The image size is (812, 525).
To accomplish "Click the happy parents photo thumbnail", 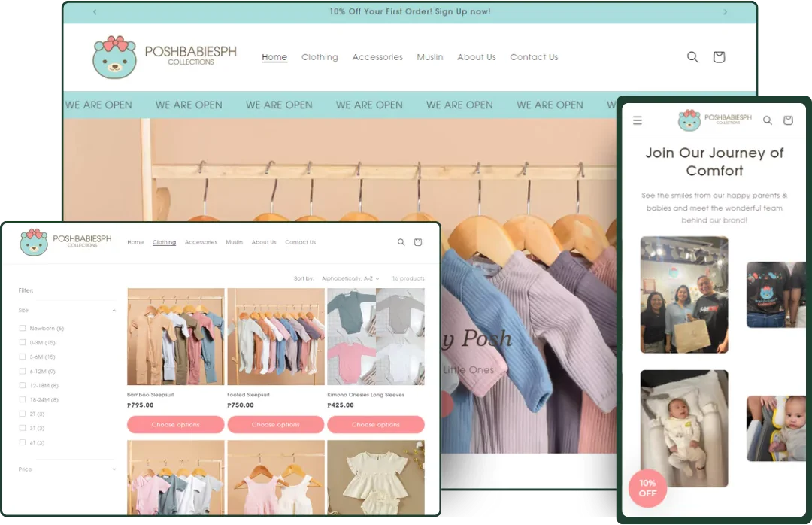I will pyautogui.click(x=683, y=295).
